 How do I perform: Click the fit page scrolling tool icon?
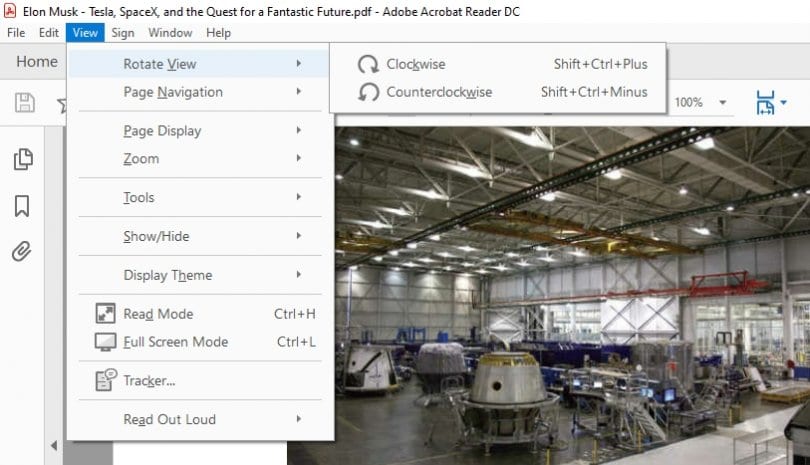[767, 103]
